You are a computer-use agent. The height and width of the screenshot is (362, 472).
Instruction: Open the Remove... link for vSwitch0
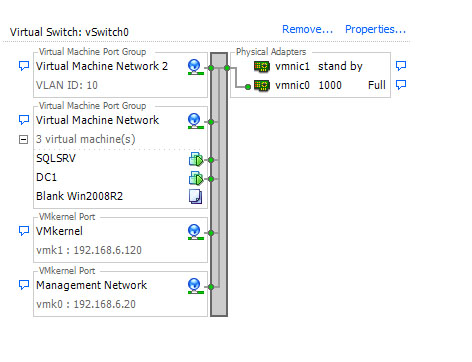307,29
